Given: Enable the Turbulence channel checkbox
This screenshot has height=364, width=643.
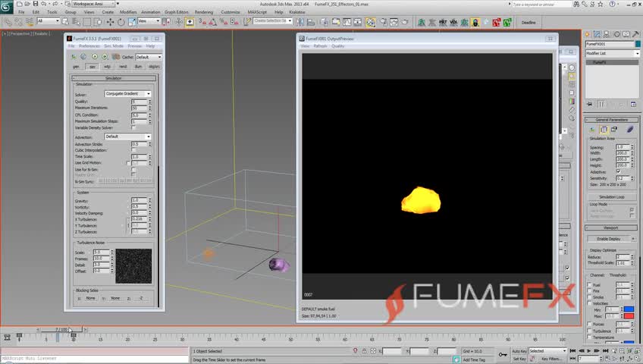Looking at the screenshot, I should 589,331.
